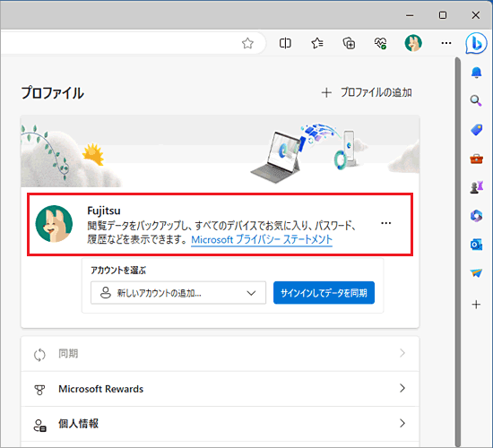Screen dimensions: 493x448
Task: Open Collections in the toolbar
Action: (x=349, y=43)
